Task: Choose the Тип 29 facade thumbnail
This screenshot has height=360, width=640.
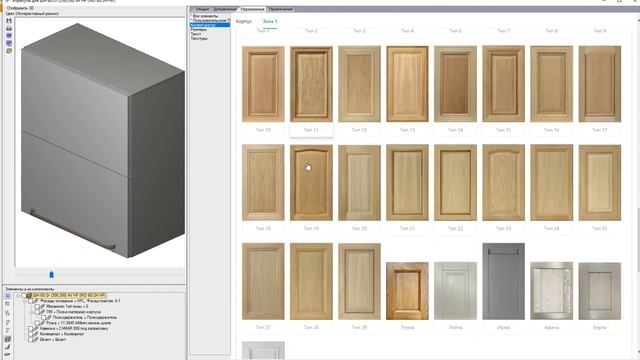Action: [x=359, y=281]
